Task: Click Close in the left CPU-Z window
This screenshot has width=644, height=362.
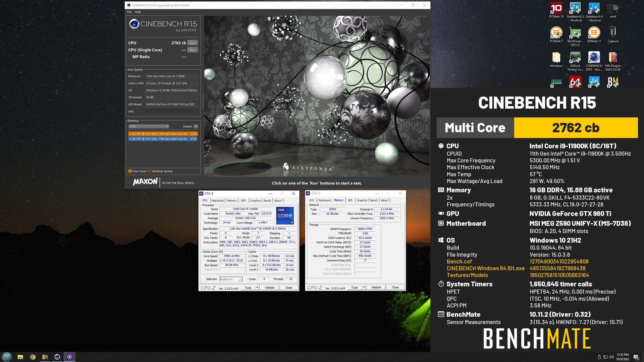Action: coord(289,287)
